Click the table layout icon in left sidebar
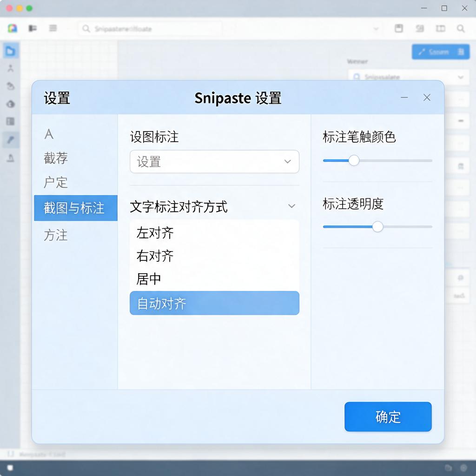This screenshot has width=476, height=476. (x=11, y=121)
